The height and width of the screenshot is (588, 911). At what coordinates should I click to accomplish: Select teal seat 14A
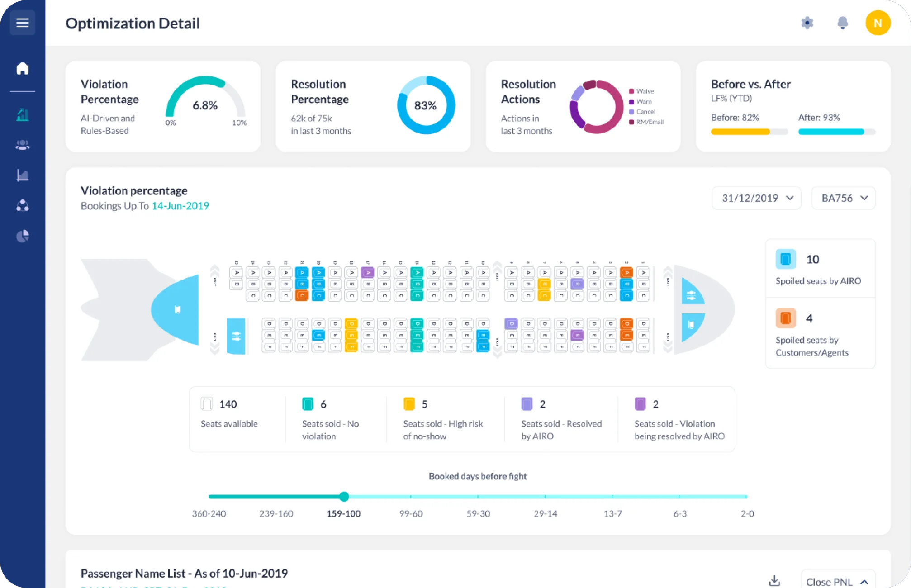click(x=417, y=273)
